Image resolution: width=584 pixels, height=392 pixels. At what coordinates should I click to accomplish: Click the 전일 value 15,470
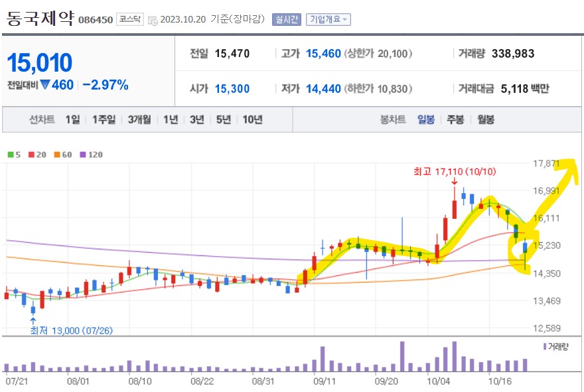click(x=232, y=54)
